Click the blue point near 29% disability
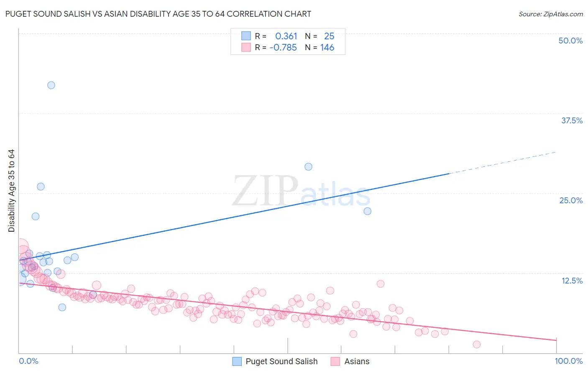Image resolution: width=588 pixels, height=373 pixels. click(308, 166)
